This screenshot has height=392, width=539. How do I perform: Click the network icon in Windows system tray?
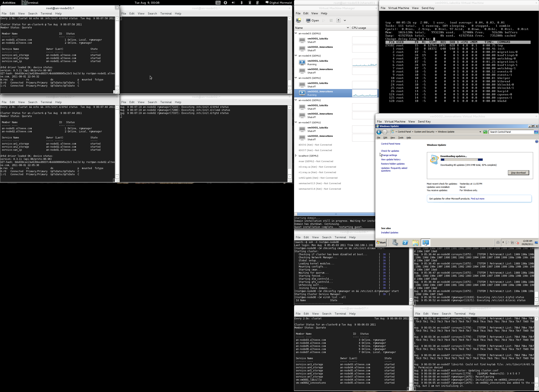512,243
